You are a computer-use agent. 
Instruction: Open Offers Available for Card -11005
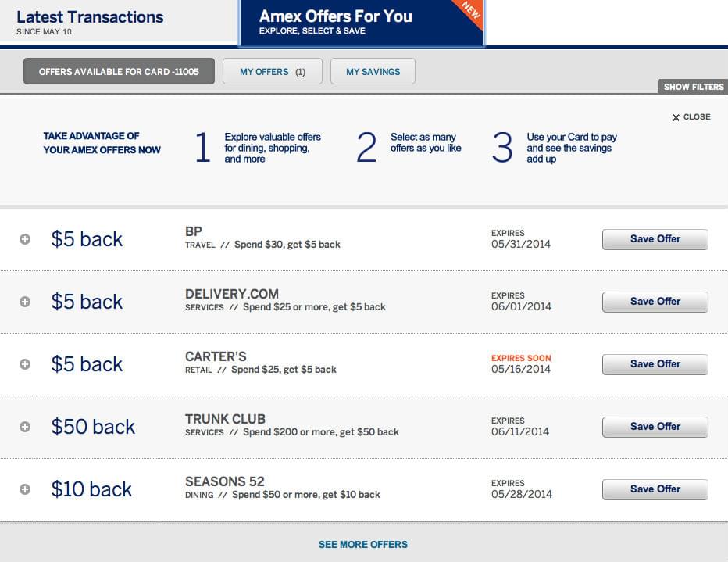(119, 72)
